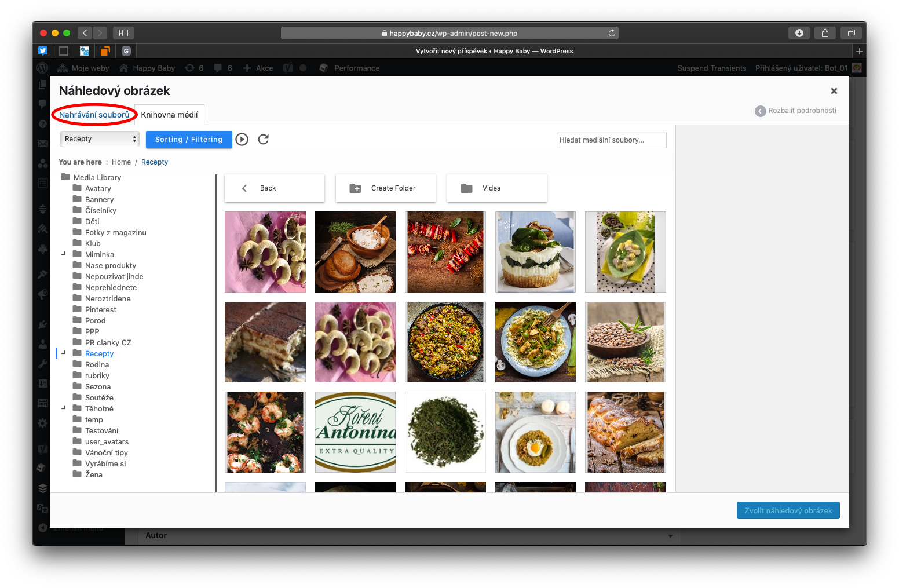The image size is (899, 588).
Task: Click Zvolit náhledový obrázek button
Action: 788,510
